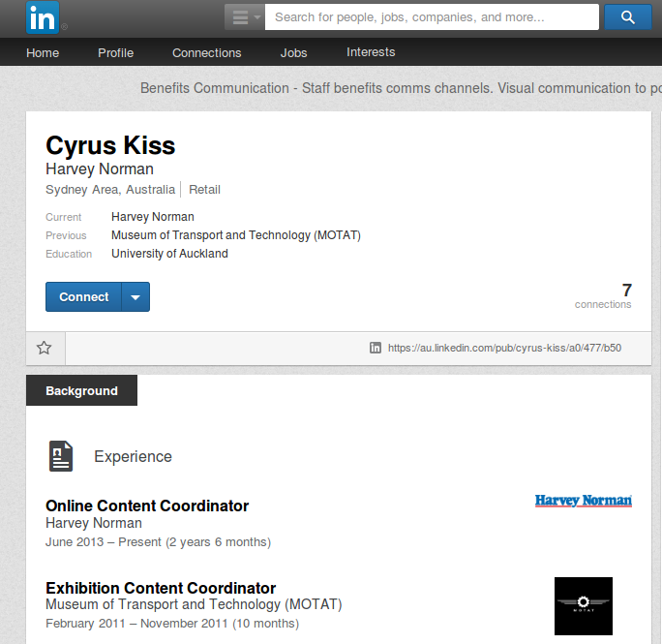Screen dimensions: 662x644
Task: Go to the Home menu item
Action: [x=43, y=53]
